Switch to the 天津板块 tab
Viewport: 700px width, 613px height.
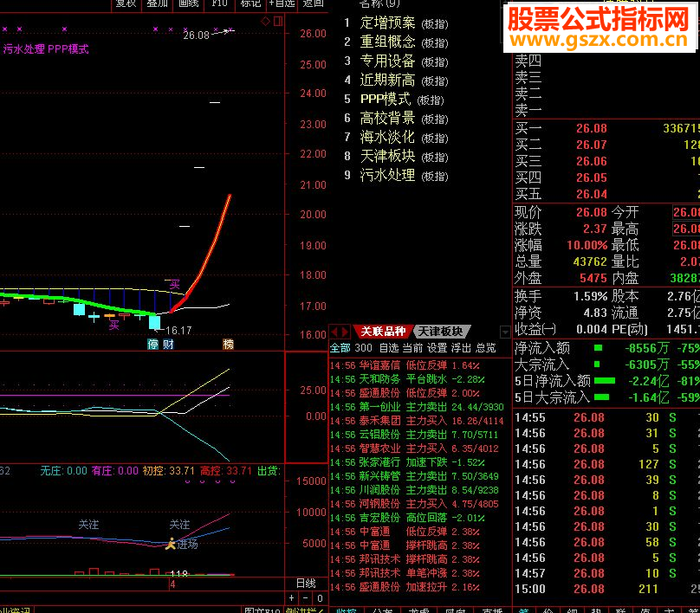point(441,332)
